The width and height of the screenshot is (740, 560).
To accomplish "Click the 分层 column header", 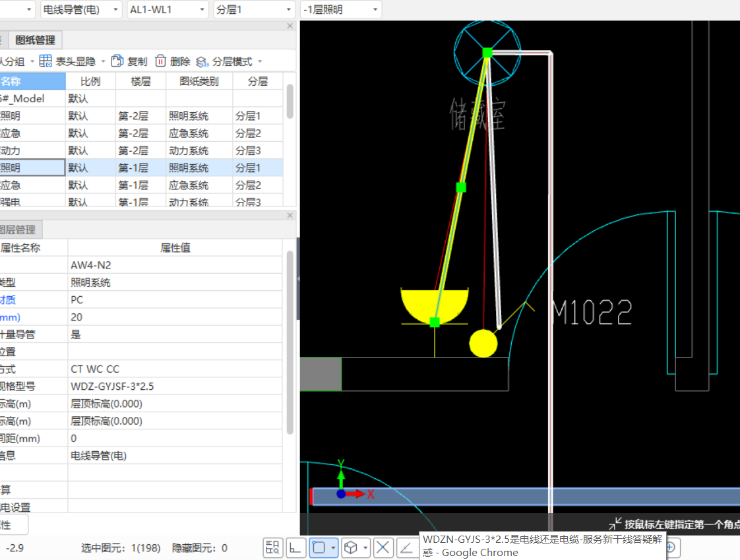I will 258,81.
